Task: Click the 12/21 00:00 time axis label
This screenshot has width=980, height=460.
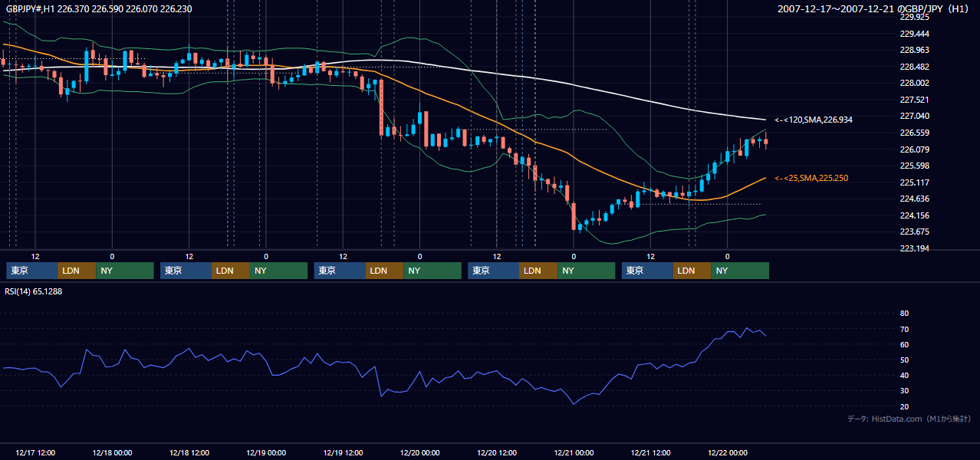Action: pos(574,452)
